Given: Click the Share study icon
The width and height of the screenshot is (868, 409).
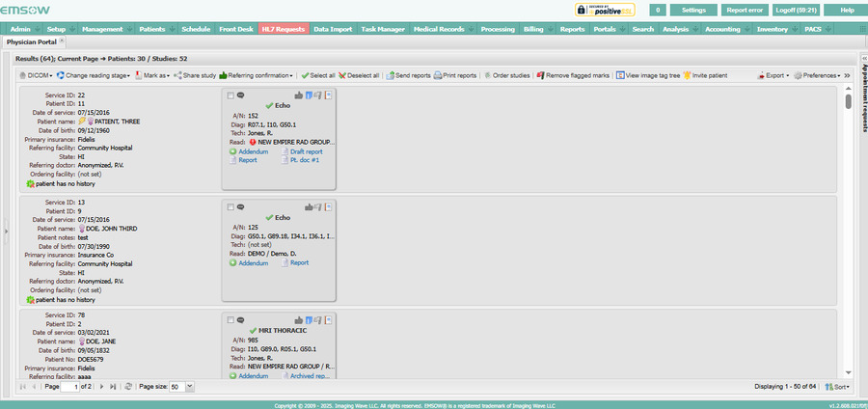Looking at the screenshot, I should [x=177, y=74].
